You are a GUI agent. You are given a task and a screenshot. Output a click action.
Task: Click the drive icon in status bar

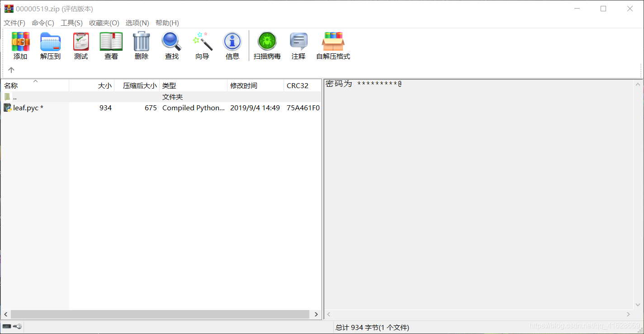(7, 326)
